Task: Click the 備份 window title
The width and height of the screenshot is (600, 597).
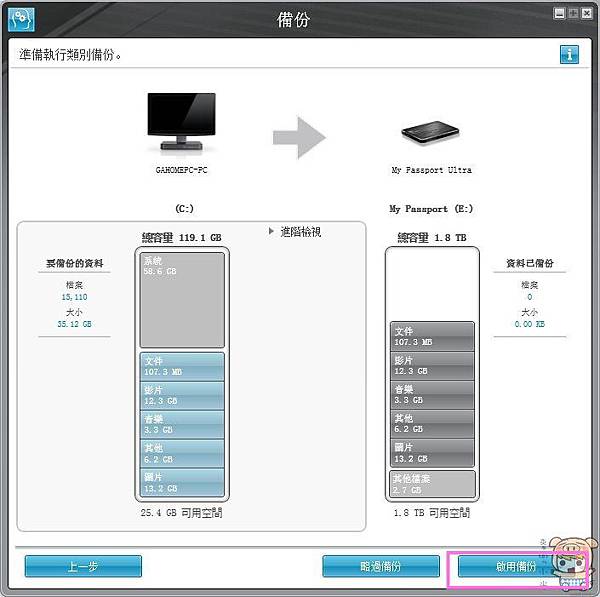Action: (293, 20)
